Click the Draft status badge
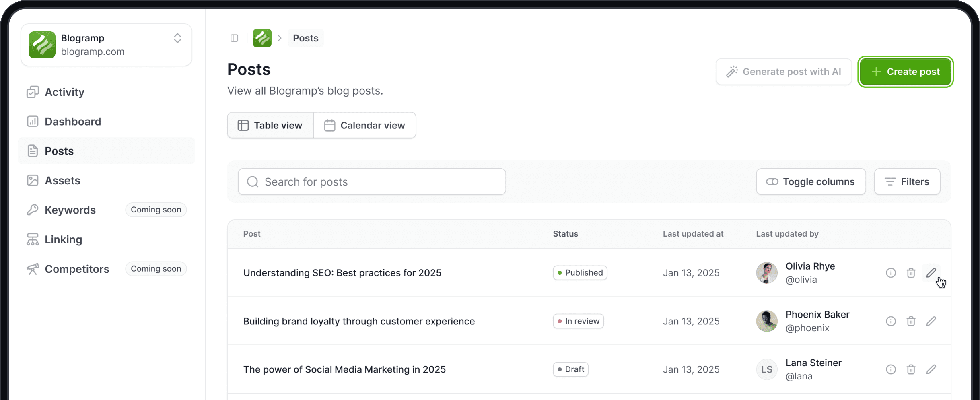 pyautogui.click(x=571, y=369)
